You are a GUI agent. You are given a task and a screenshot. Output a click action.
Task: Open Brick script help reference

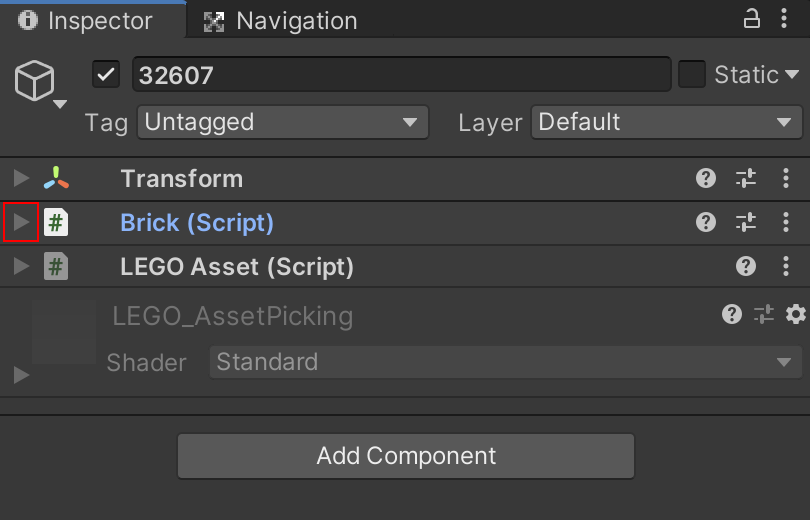tap(706, 223)
